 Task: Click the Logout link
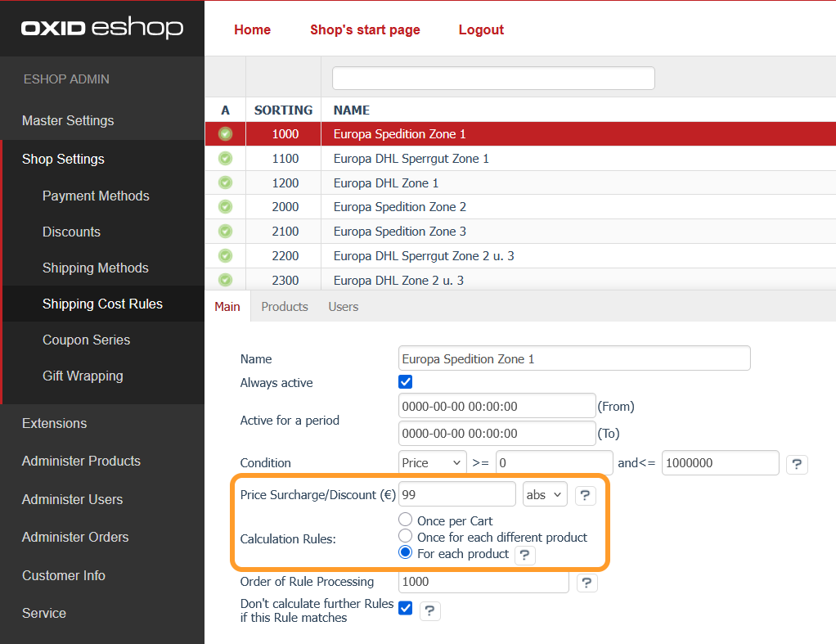pos(481,29)
